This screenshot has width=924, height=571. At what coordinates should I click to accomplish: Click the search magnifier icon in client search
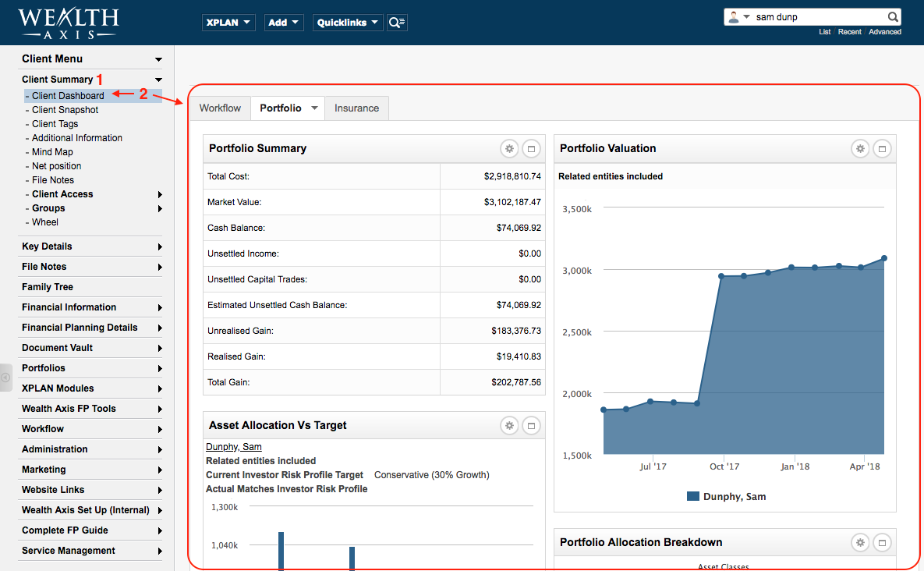tap(893, 17)
